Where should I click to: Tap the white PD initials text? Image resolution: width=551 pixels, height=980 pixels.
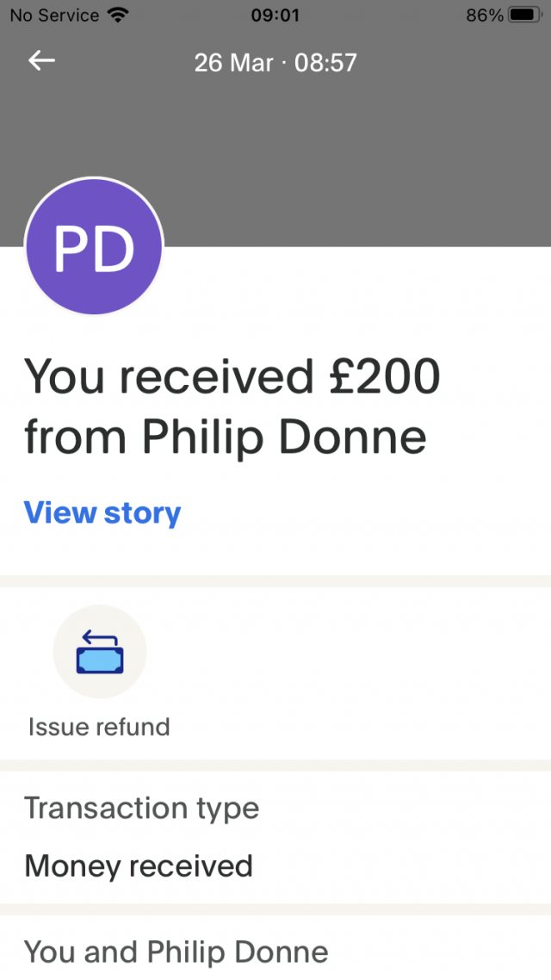[94, 249]
